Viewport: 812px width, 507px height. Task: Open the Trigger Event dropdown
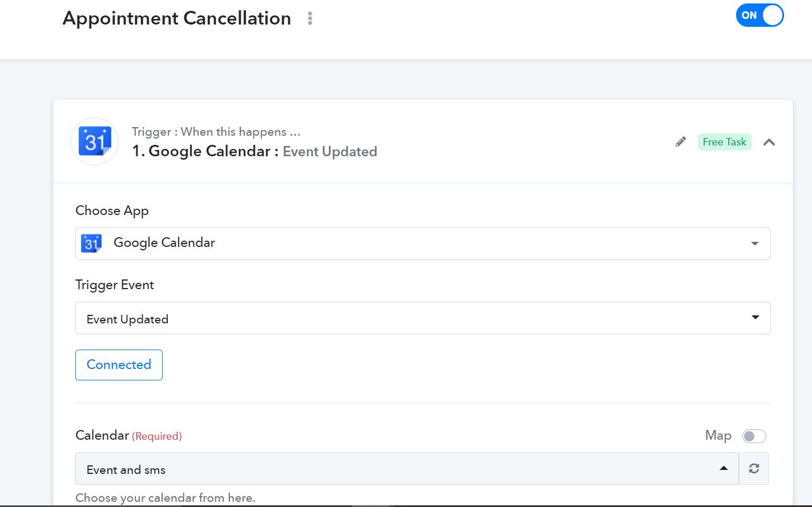pos(423,318)
